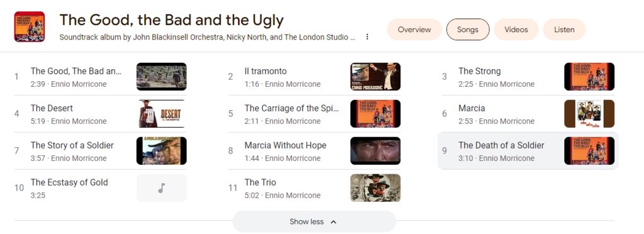Open the three-dot more options menu
Image resolution: width=644 pixels, height=234 pixels.
point(367,37)
